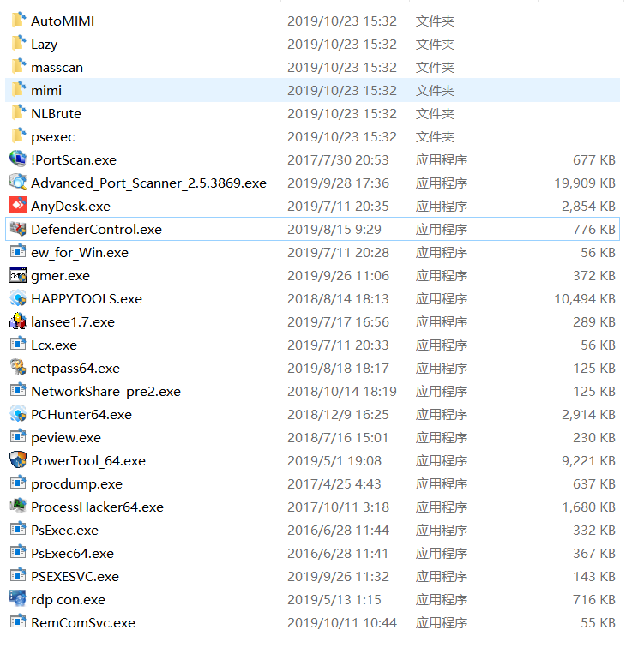Select the AutoMIMI folder name
Viewport: 644px width, 648px height.
click(63, 21)
